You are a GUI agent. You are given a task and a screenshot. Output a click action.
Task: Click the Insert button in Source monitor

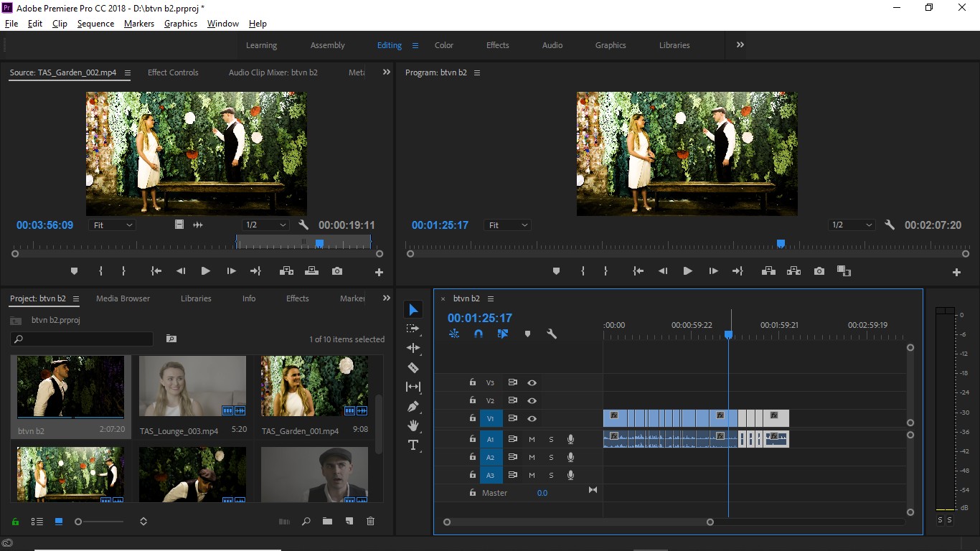287,271
